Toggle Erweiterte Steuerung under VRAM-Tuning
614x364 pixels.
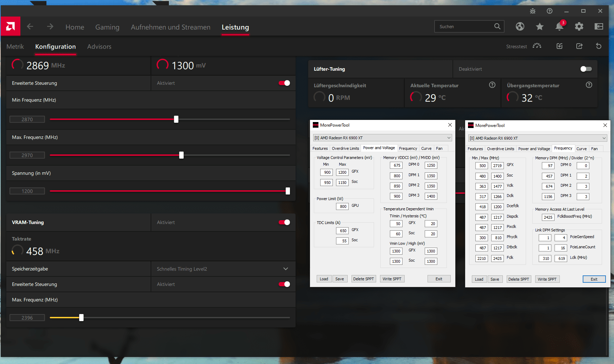tap(284, 284)
